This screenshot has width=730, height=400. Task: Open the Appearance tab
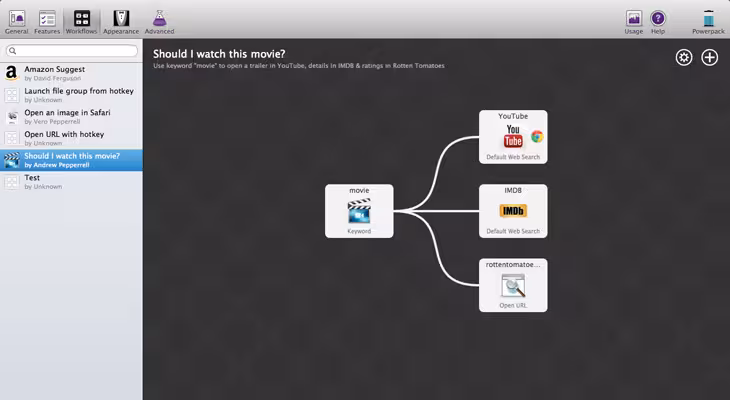pyautogui.click(x=121, y=22)
